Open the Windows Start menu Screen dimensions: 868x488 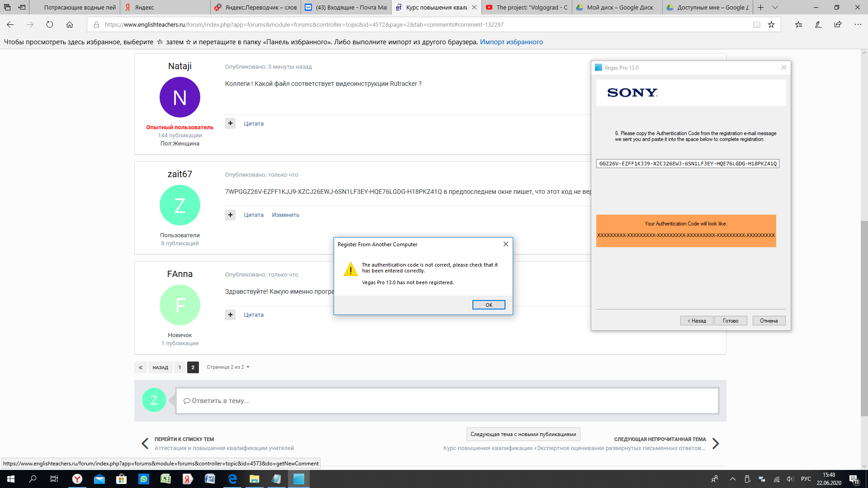[x=11, y=479]
